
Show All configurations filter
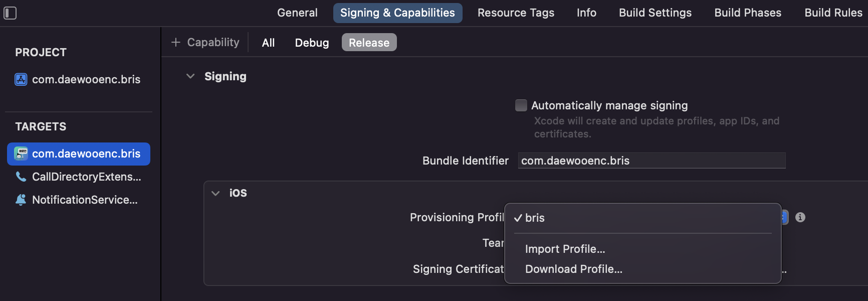(x=268, y=43)
